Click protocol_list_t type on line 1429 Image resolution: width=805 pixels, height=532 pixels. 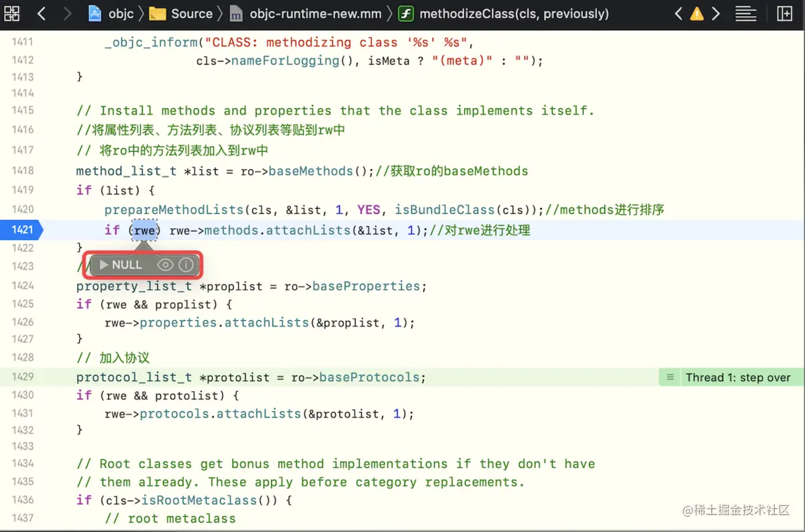tap(134, 377)
